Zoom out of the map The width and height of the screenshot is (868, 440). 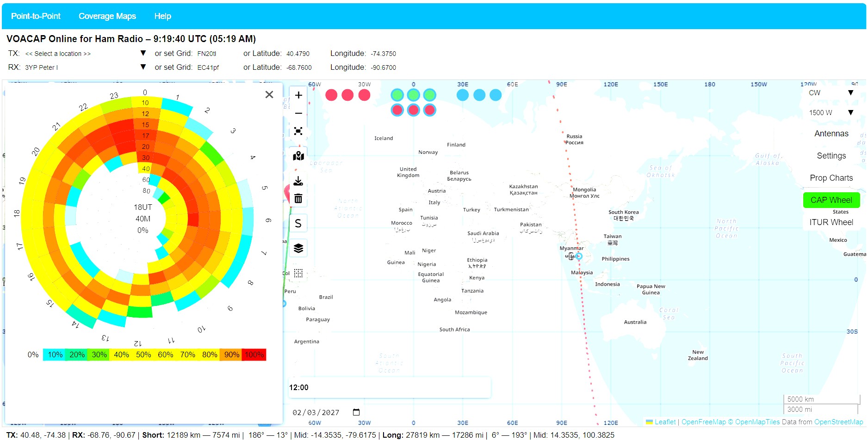(298, 113)
